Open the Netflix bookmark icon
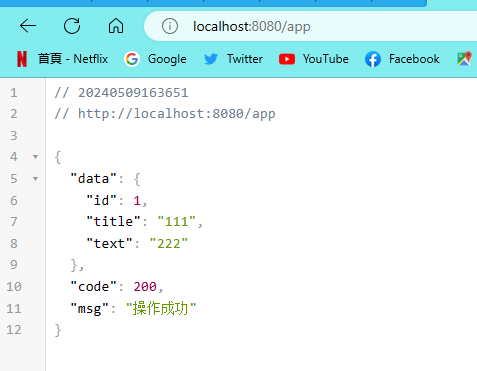 point(22,59)
